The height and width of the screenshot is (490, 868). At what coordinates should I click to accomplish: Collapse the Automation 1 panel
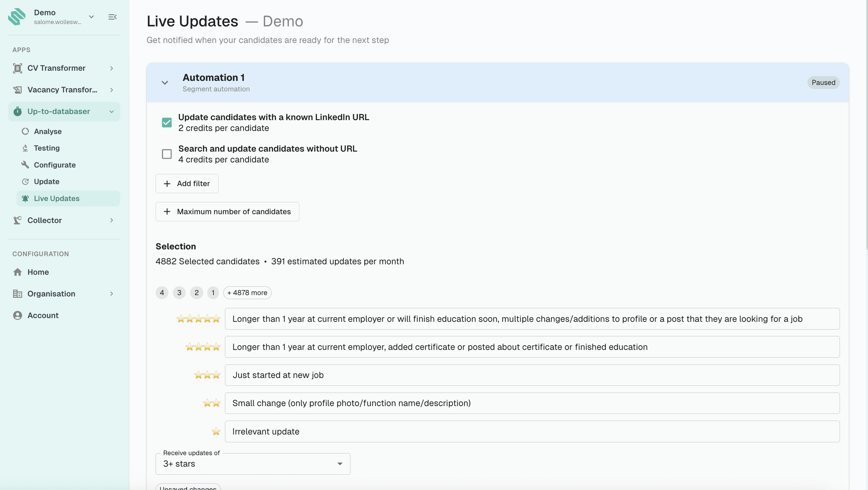coord(165,83)
